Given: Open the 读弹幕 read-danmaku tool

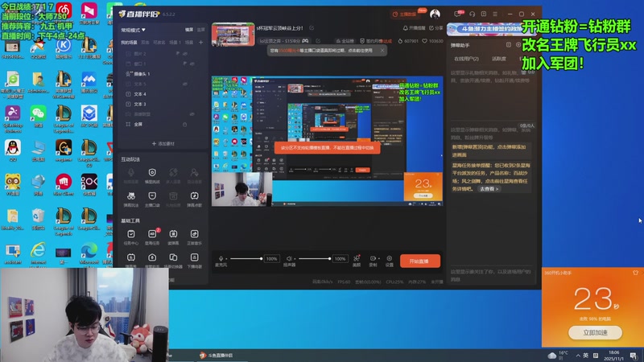Looking at the screenshot, I should (173, 237).
